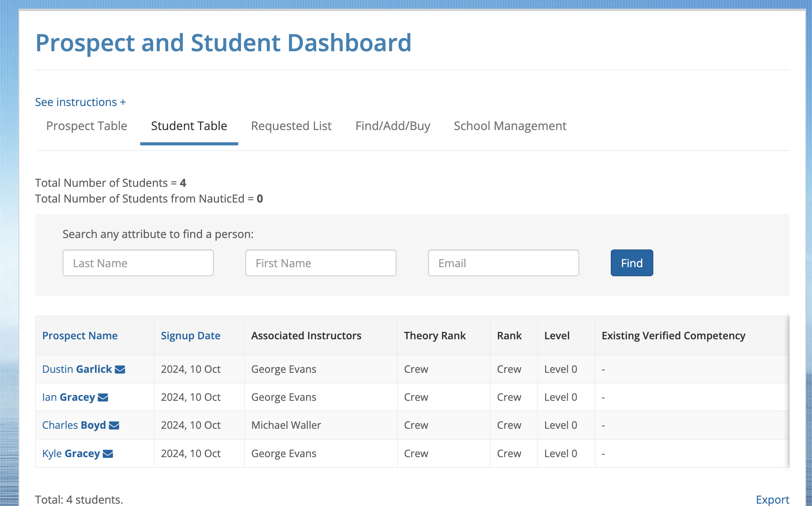Click into the Email search field
Viewport: 812px width, 506px height.
(x=503, y=263)
